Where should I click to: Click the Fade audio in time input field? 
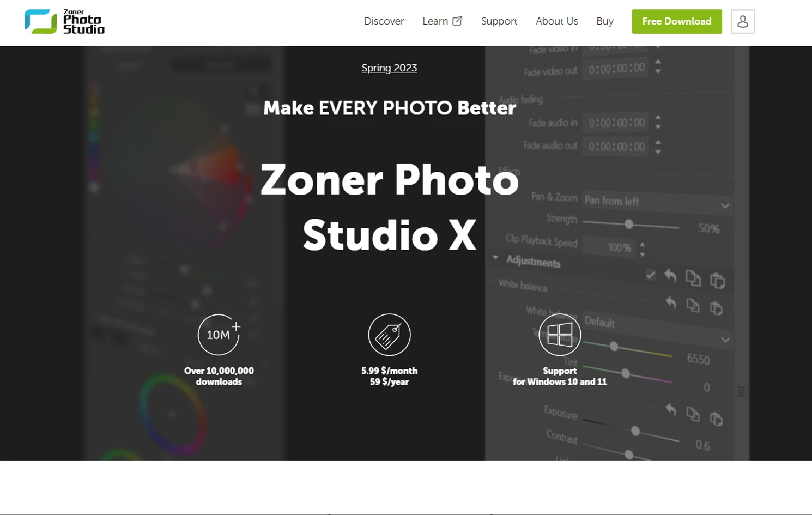point(615,122)
